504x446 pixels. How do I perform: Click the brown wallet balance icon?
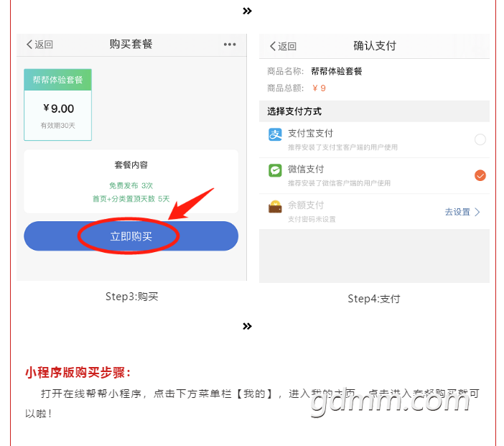275,207
